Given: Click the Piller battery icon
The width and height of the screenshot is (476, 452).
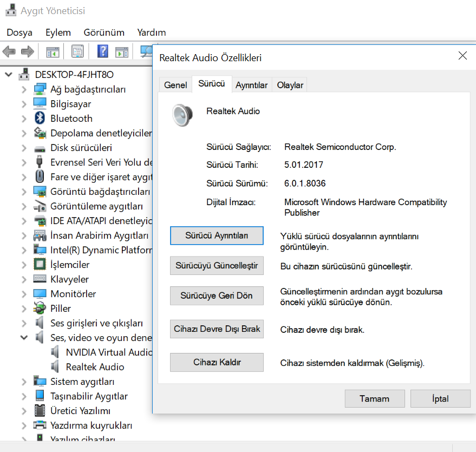Looking at the screenshot, I should pos(40,308).
